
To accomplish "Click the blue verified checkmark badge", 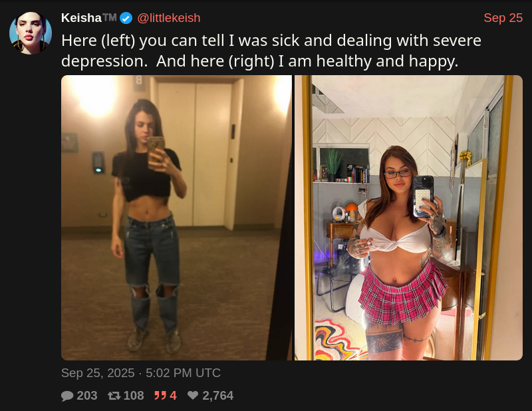I will coord(126,18).
